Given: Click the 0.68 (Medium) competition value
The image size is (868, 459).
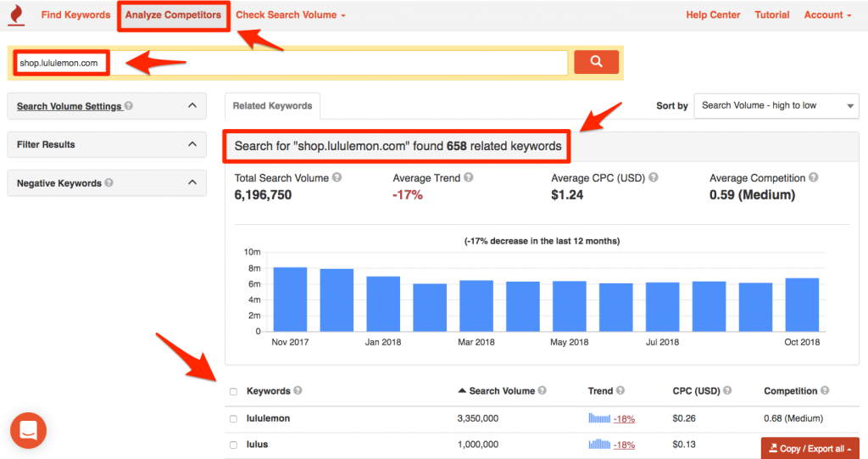Looking at the screenshot, I should [x=793, y=418].
